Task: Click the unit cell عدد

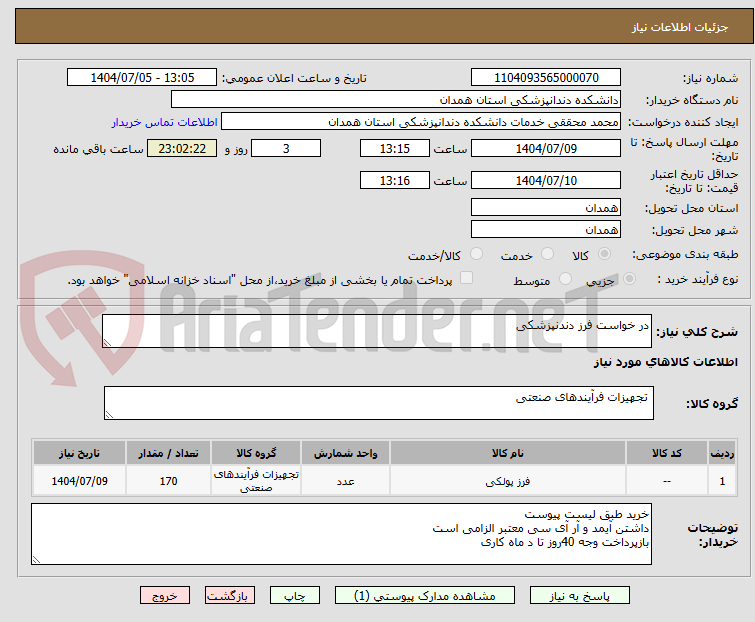Action: 345,480
